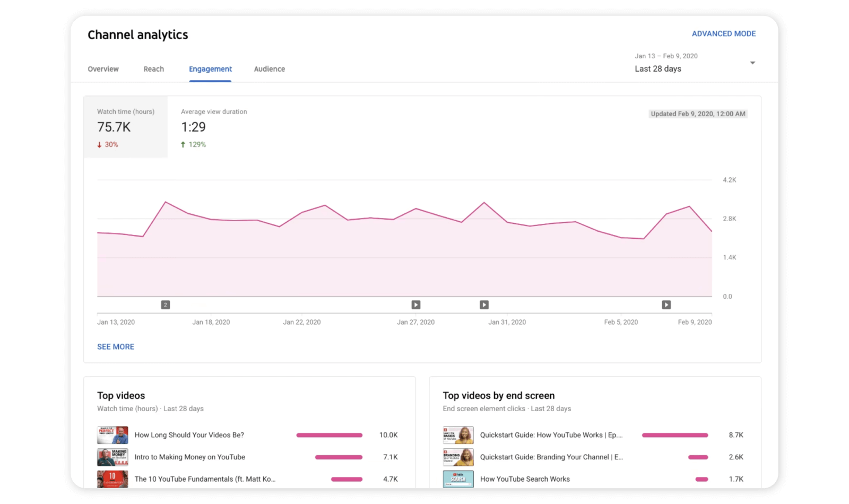849x504 pixels.
Task: Open the Audience tab
Action: click(x=269, y=69)
